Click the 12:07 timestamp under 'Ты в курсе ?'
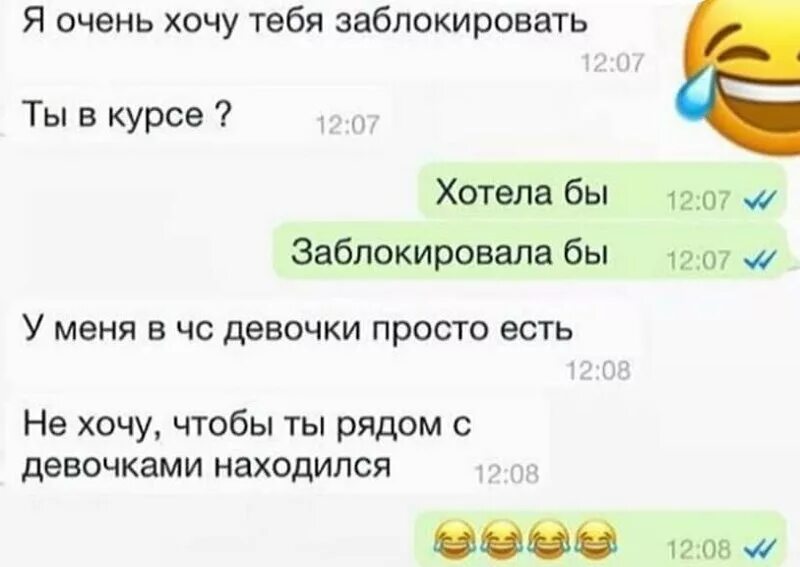The height and width of the screenshot is (567, 800). point(348,125)
